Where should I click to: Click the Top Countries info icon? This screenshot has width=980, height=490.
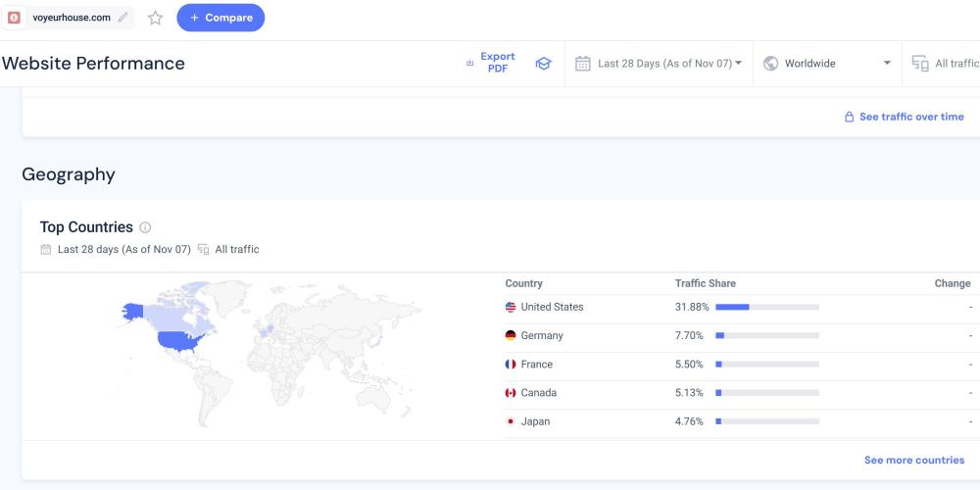click(145, 227)
